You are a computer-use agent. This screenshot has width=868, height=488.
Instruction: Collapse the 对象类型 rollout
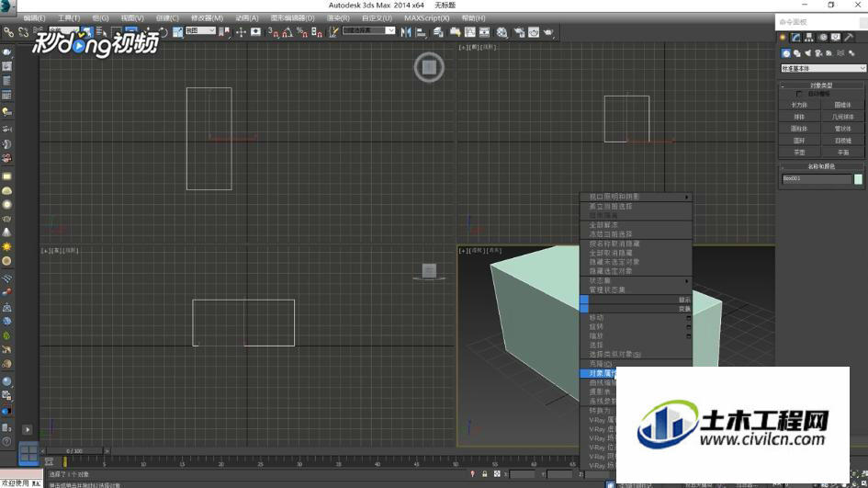pos(821,85)
